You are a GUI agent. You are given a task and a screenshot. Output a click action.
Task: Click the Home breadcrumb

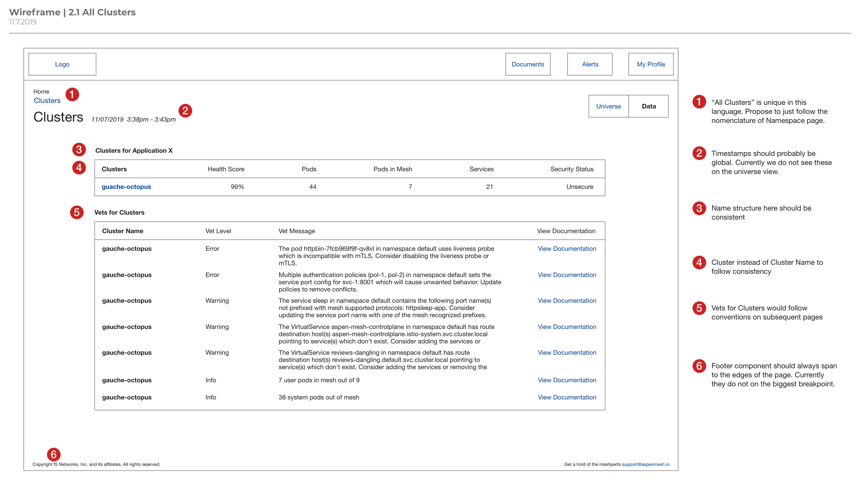[x=41, y=91]
